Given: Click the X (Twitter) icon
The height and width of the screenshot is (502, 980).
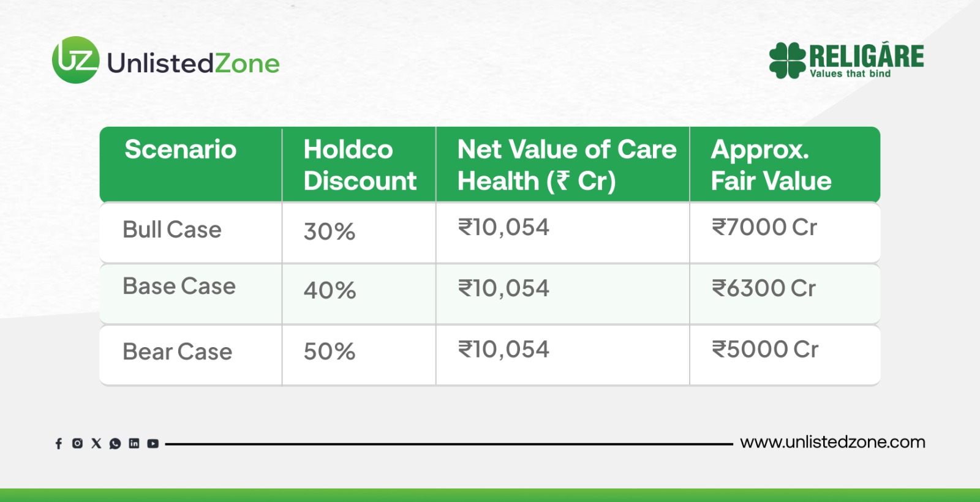Looking at the screenshot, I should [x=96, y=443].
